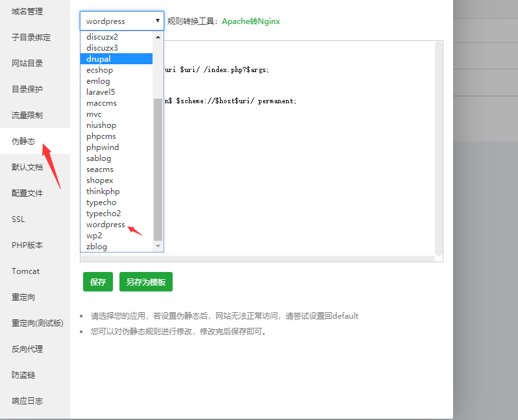Select discuzx2 from the dropdown list
518x420 pixels.
pos(117,37)
